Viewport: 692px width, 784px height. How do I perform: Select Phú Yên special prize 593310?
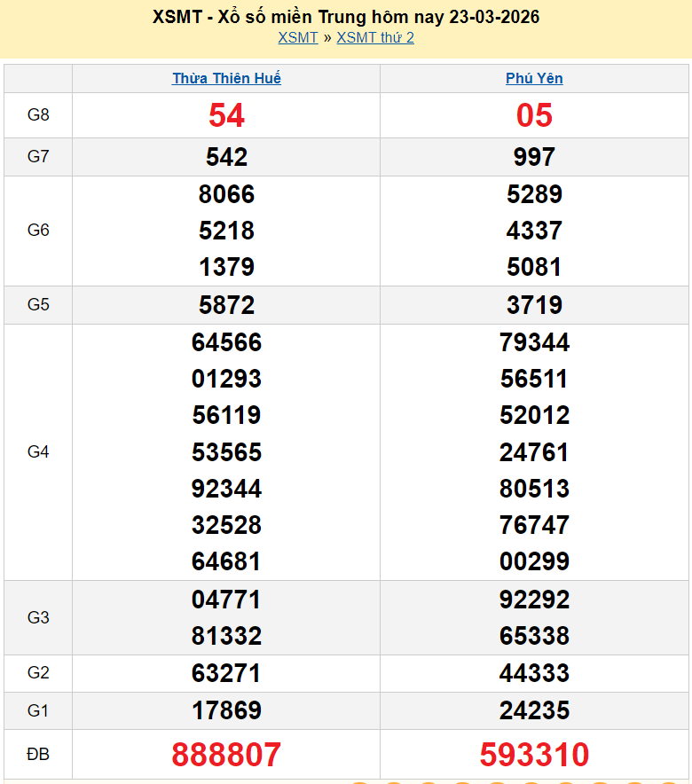point(534,755)
